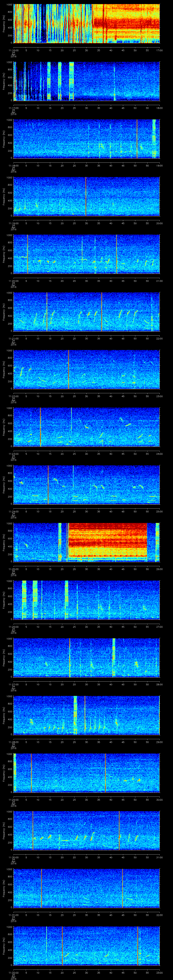Click the spectrogram panel starting at 11:26:00
The width and height of the screenshot is (173, 980).
point(86,600)
